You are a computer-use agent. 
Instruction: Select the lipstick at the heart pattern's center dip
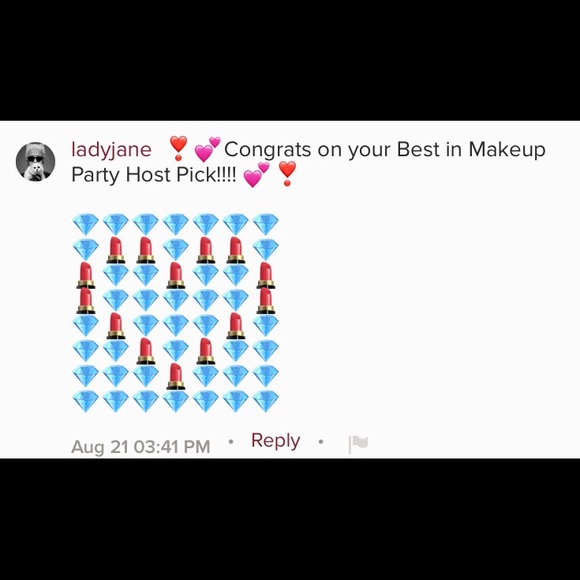(176, 275)
